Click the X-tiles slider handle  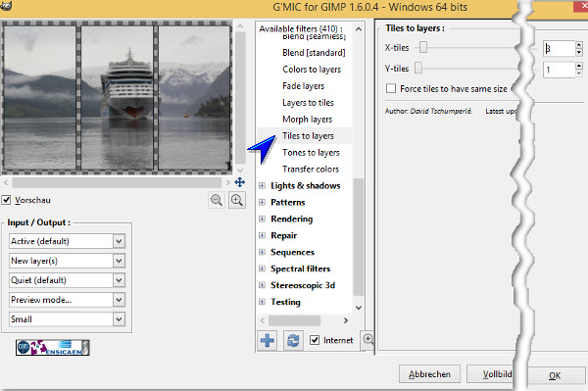(x=423, y=47)
